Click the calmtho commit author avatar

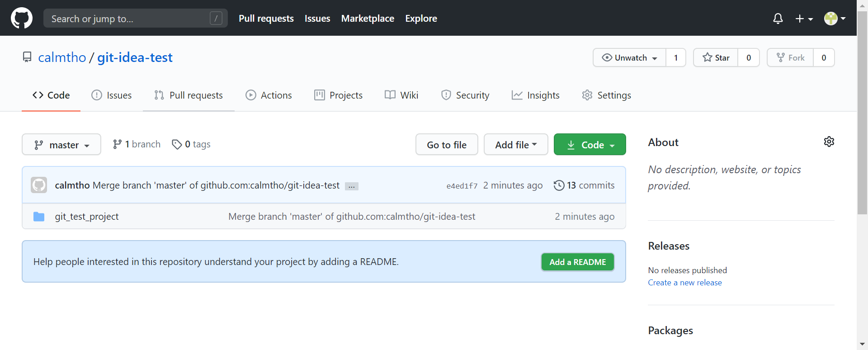(x=39, y=185)
